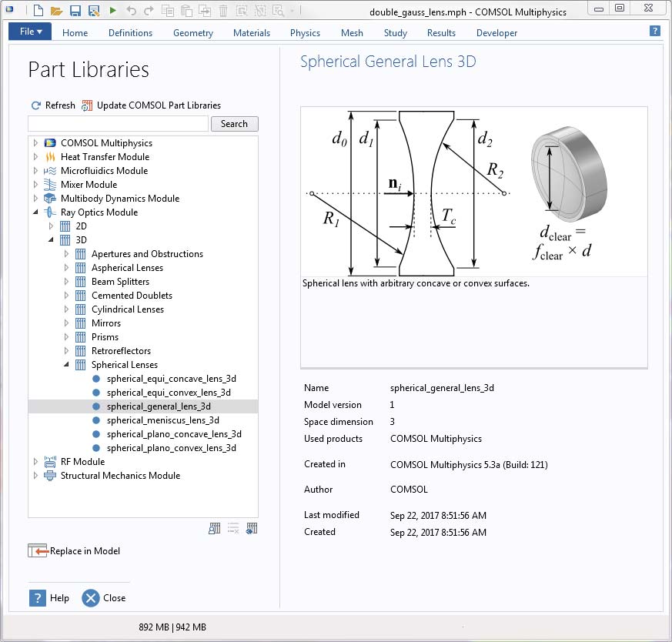This screenshot has height=642, width=672.
Task: Click the rightmost part library icon below tree
Action: point(252,528)
